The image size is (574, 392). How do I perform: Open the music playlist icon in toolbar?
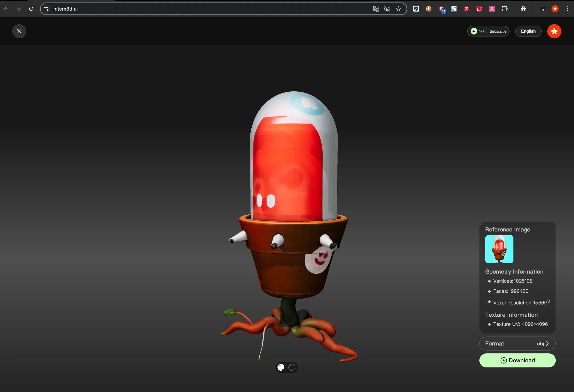tap(542, 9)
